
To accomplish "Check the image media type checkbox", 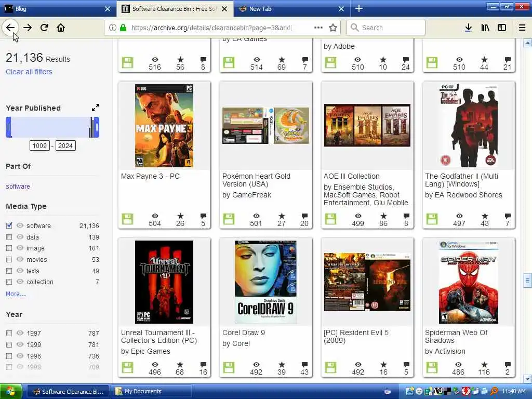I will click(x=9, y=248).
